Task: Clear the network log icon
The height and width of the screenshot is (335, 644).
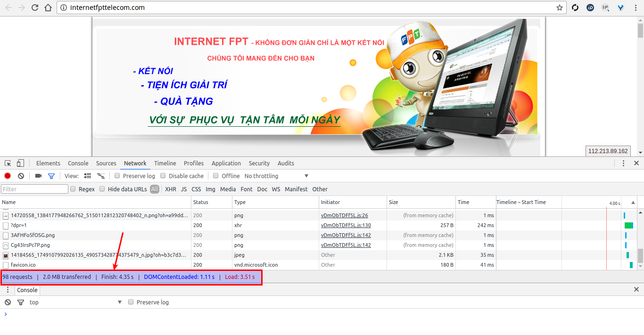Action: (21, 176)
